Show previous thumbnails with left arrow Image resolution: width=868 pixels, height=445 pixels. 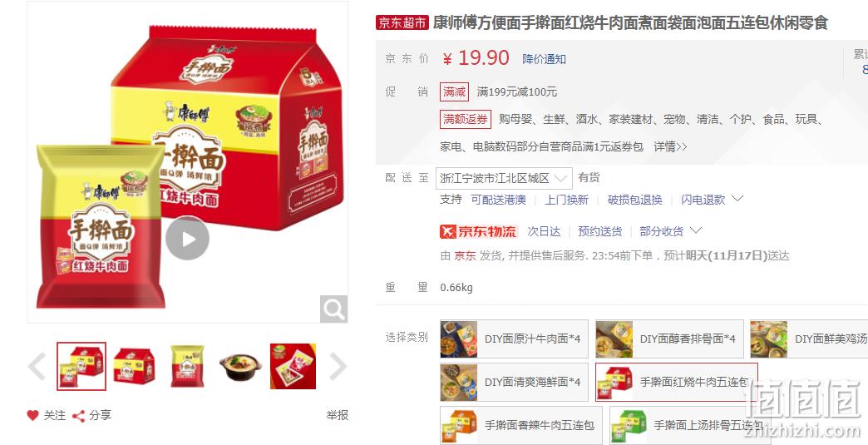(x=37, y=366)
